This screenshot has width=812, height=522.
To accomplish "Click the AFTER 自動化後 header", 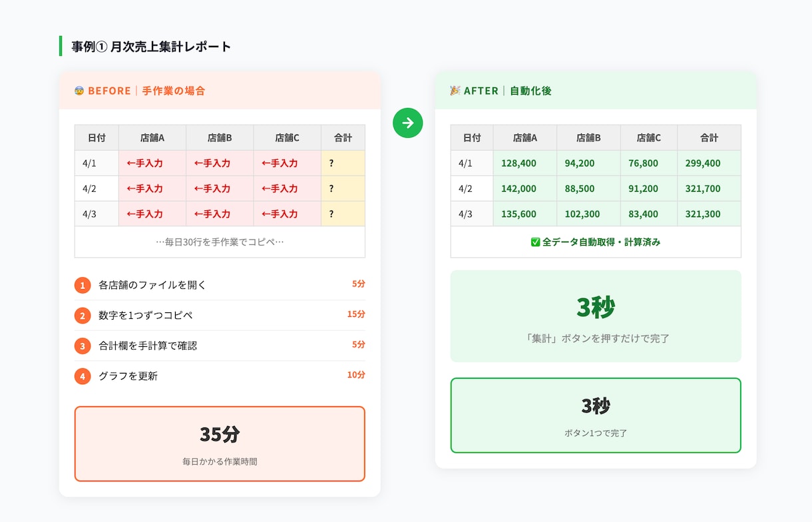I will tap(596, 91).
